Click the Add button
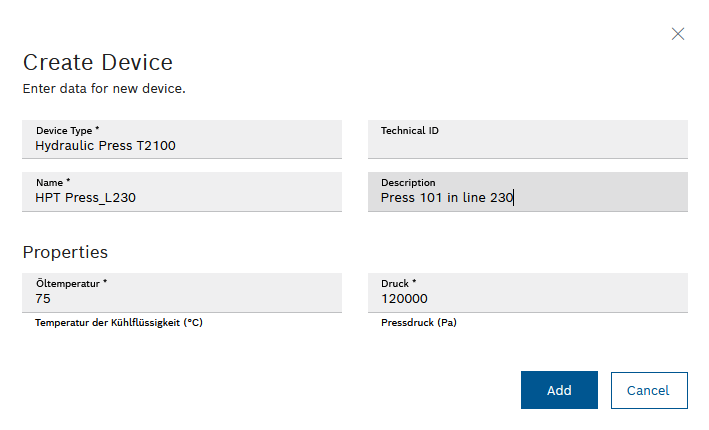The height and width of the screenshot is (430, 709). tap(559, 390)
